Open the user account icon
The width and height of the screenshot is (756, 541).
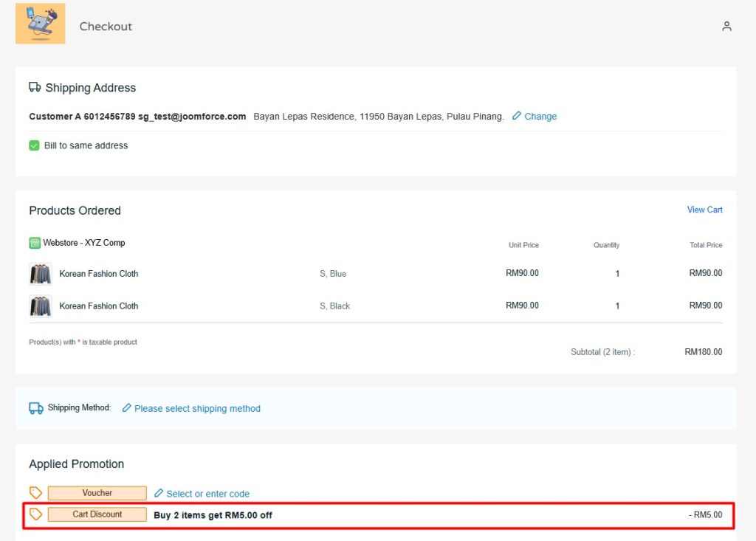pos(726,27)
